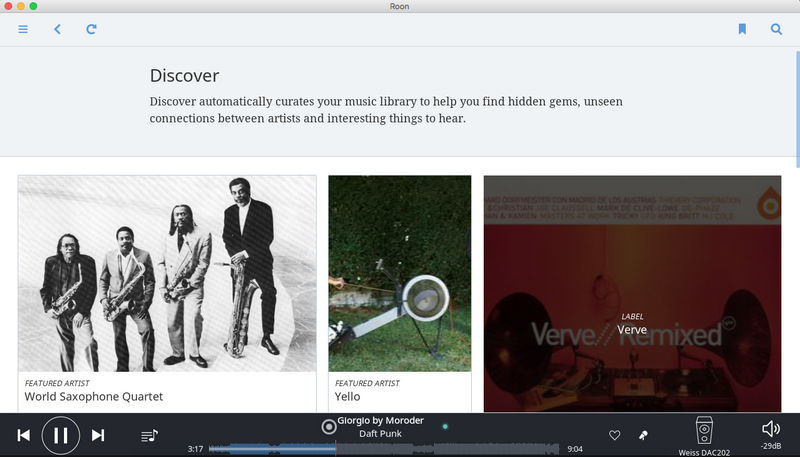Open the hamburger navigation menu
Screen dimensions: 800x457
pyautogui.click(x=23, y=29)
